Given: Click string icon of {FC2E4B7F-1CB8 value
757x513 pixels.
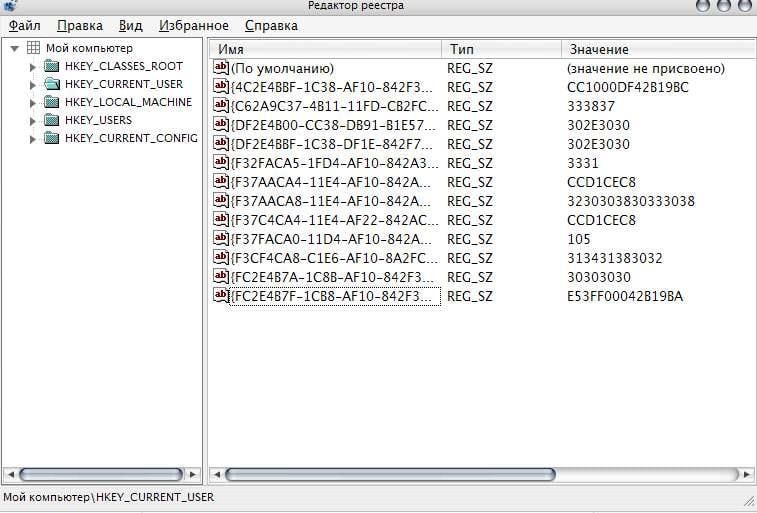Looking at the screenshot, I should [x=221, y=295].
